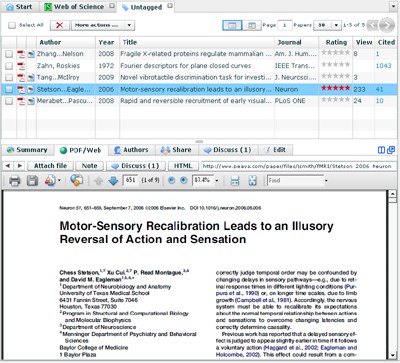Open the papers-per-page dropdown
Screen dimensions: 400x363
coord(327,25)
